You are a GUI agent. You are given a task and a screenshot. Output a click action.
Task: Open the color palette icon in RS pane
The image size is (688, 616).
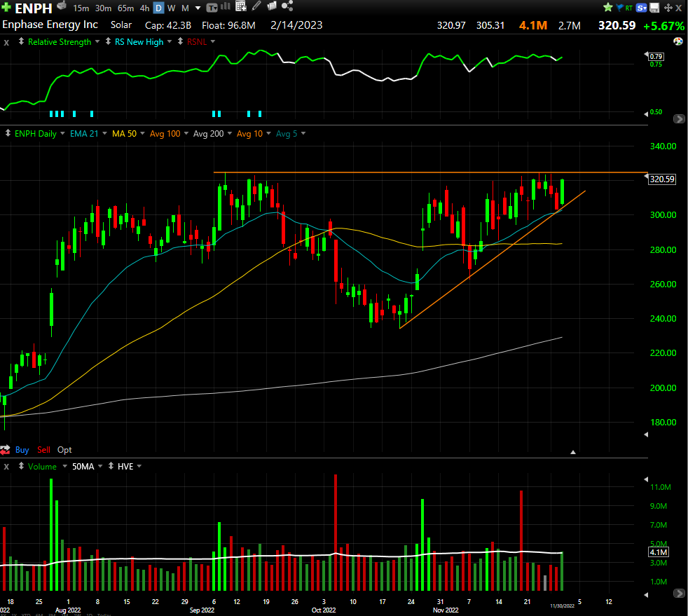point(678,41)
